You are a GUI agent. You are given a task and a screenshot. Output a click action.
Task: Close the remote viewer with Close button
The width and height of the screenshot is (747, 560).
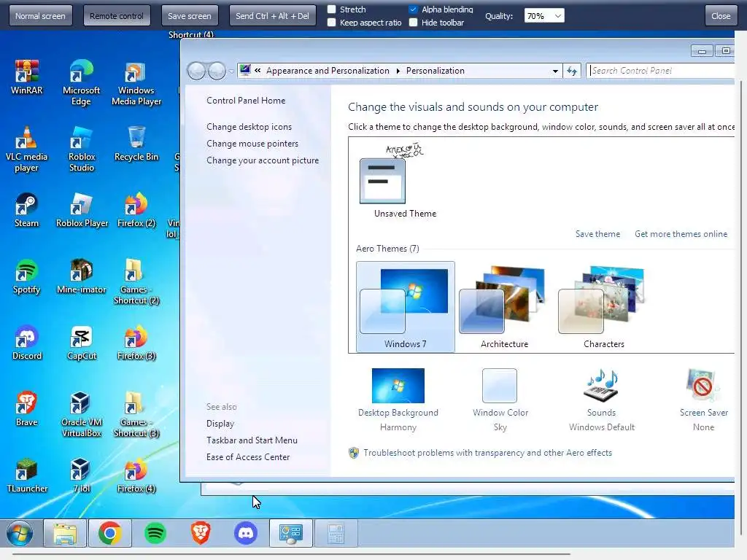721,16
